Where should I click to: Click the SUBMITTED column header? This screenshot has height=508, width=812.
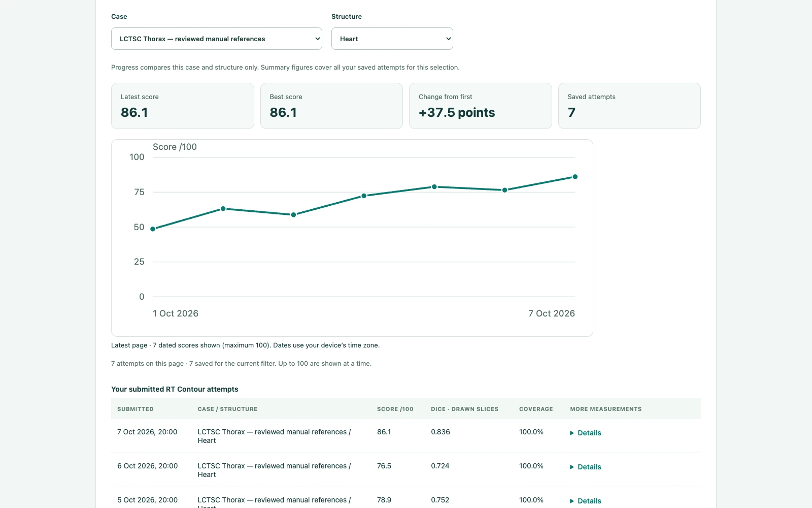[x=136, y=409]
